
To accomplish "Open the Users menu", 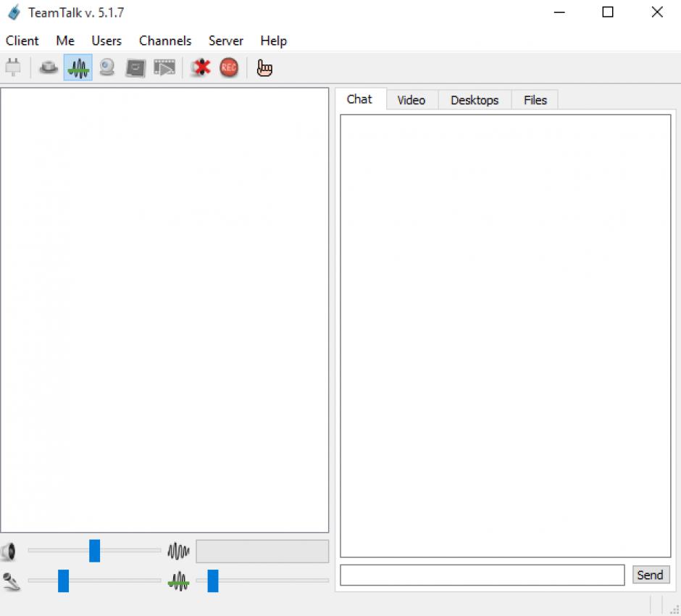I will click(x=106, y=41).
